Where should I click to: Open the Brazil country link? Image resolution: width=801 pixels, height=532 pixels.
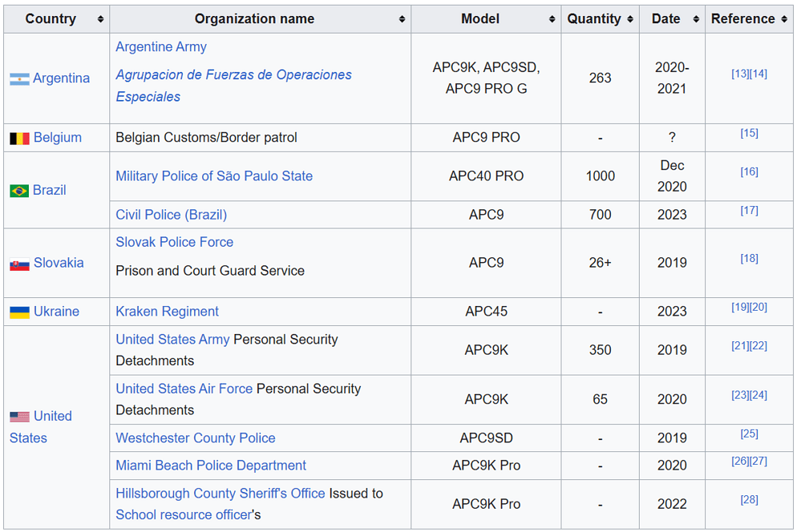click(50, 190)
